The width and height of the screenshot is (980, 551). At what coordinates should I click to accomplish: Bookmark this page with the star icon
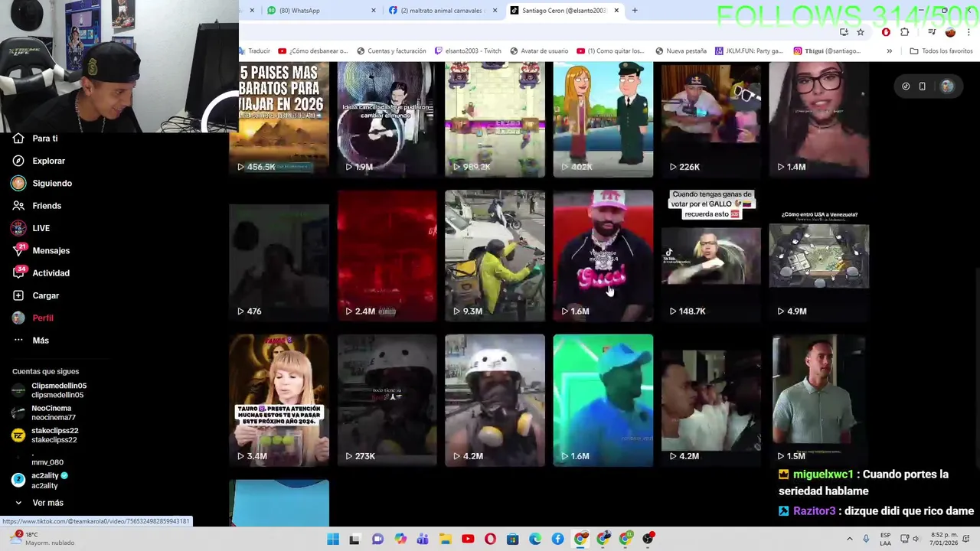coord(861,32)
